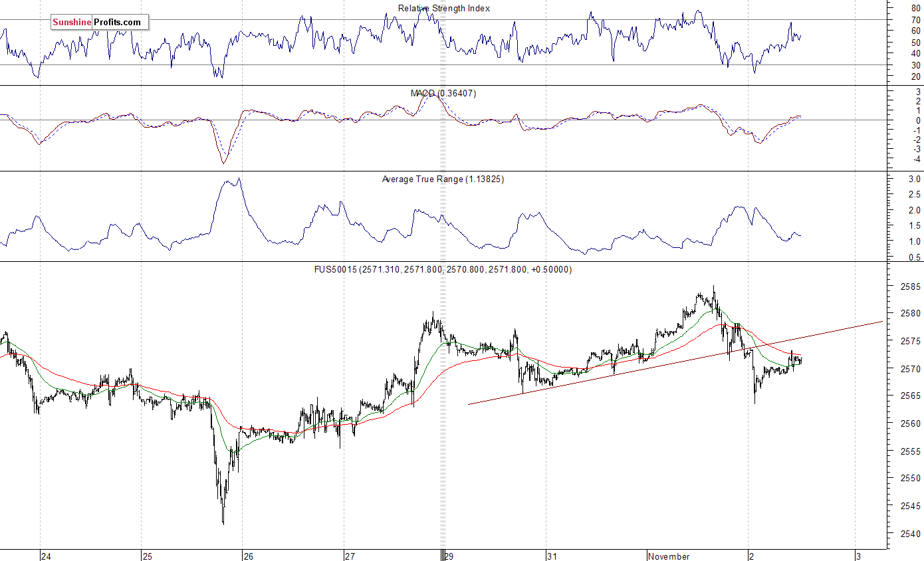Click the date label 26 on time axis

[248, 556]
